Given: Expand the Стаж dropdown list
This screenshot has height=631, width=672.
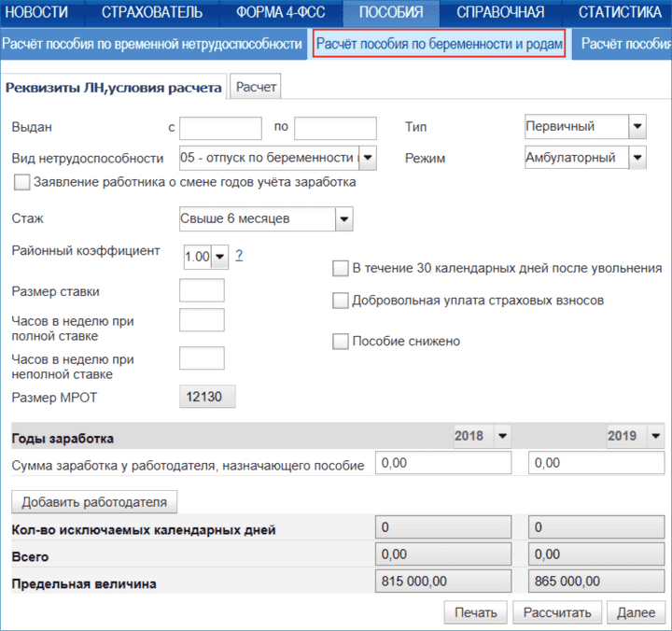Looking at the screenshot, I should pos(343,218).
